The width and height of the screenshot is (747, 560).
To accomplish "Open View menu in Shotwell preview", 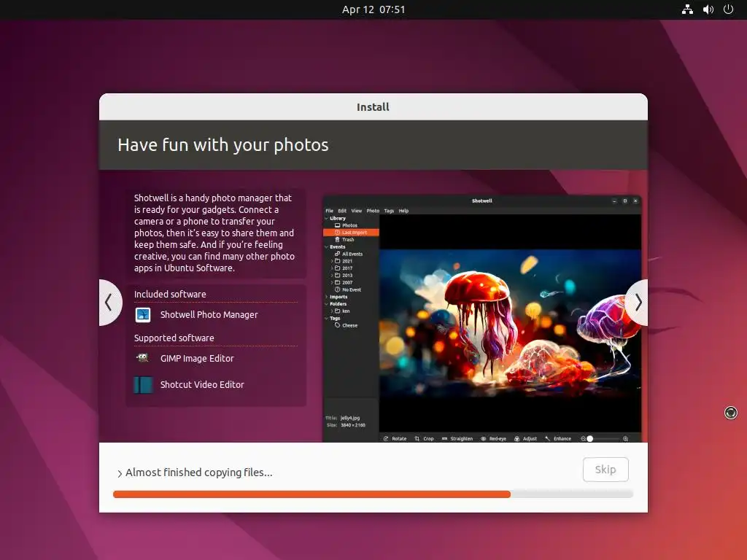I will [356, 211].
